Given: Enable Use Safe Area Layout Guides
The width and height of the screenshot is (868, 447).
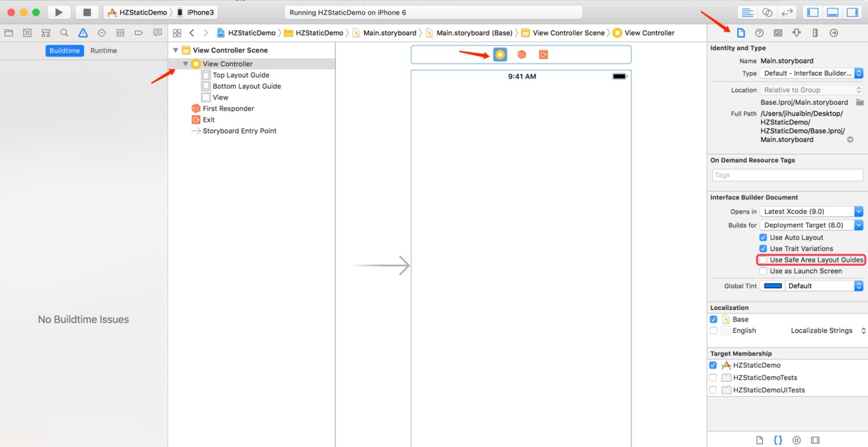Looking at the screenshot, I should [763, 260].
